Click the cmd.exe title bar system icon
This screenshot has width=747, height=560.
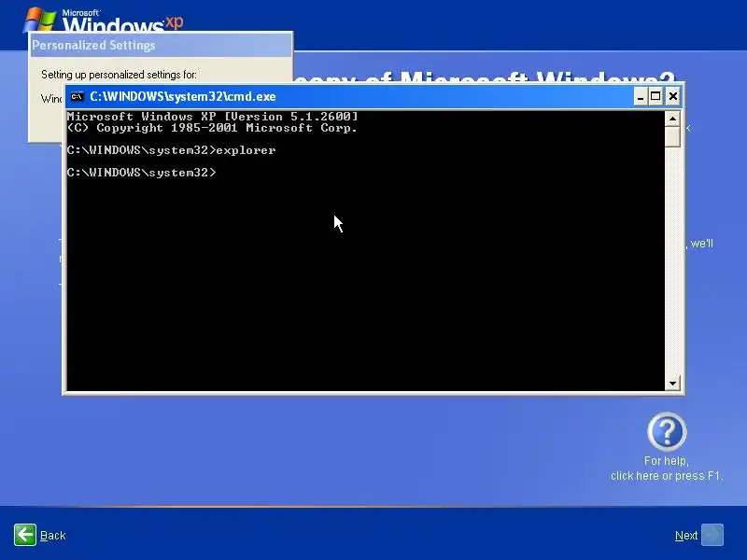[77, 97]
